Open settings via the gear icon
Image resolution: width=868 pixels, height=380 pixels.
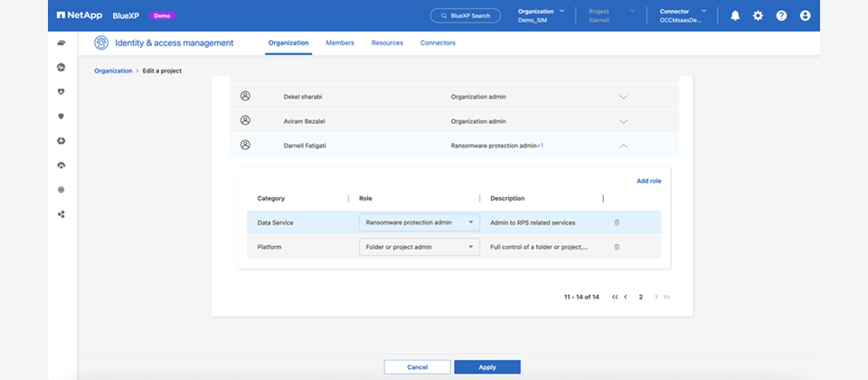click(x=758, y=15)
